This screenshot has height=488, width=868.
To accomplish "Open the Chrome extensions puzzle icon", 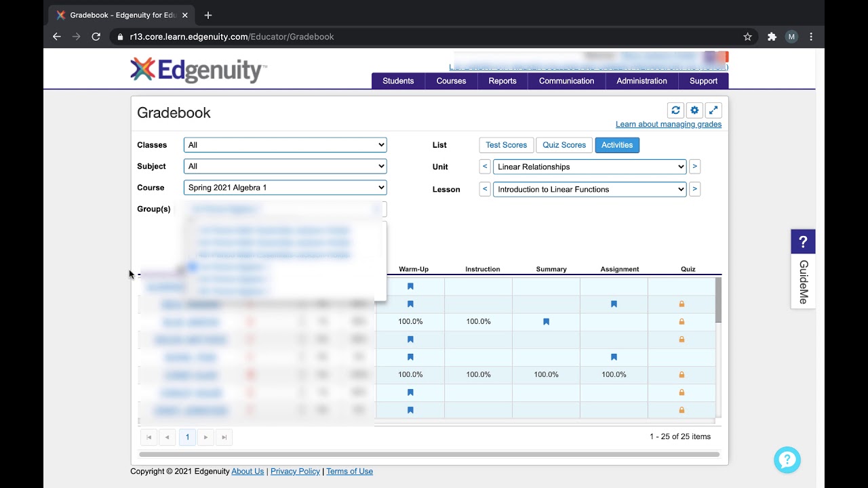I will tap(772, 37).
